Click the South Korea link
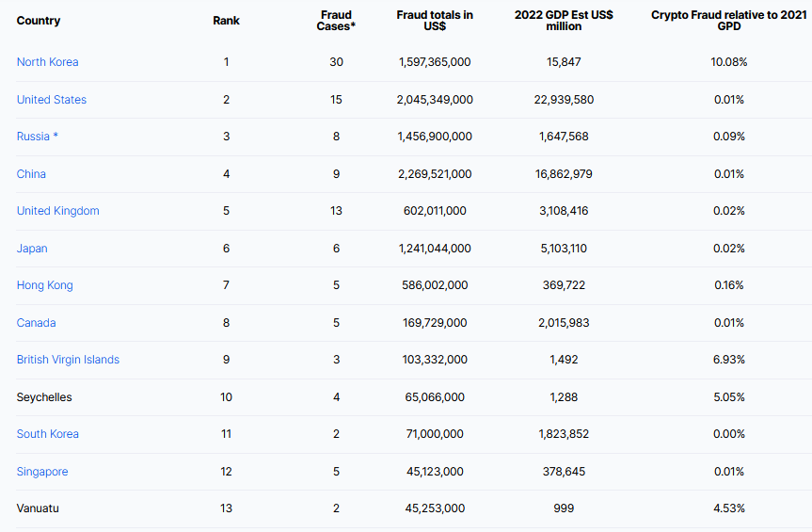 [47, 434]
